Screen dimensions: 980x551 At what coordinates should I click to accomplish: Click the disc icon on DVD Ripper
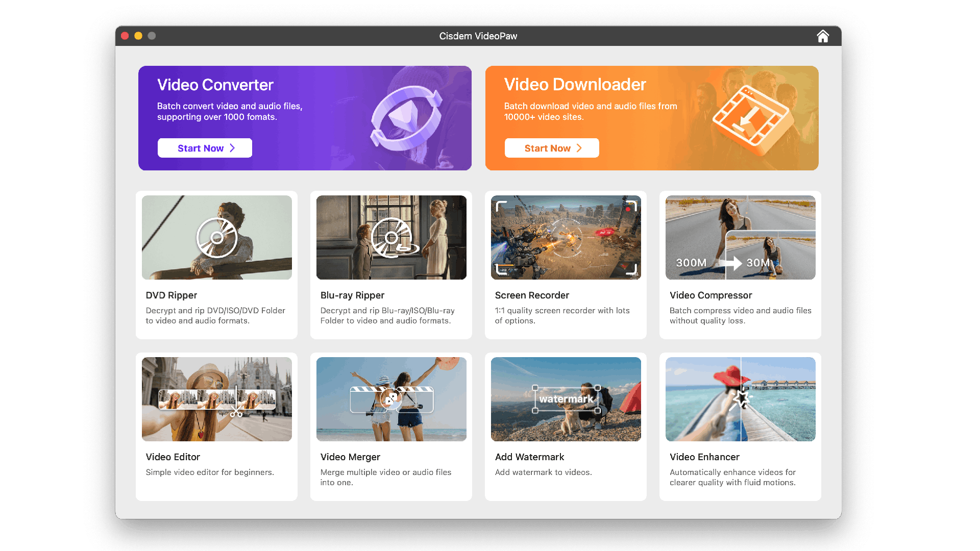(217, 238)
